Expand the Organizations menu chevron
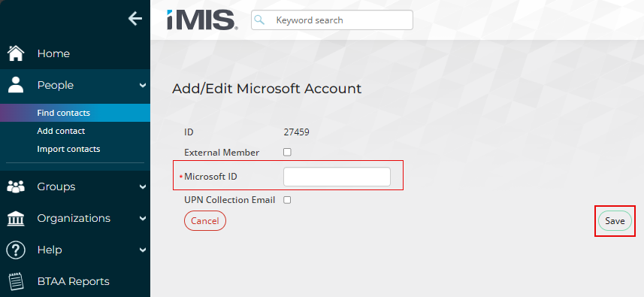The image size is (644, 297). point(143,218)
